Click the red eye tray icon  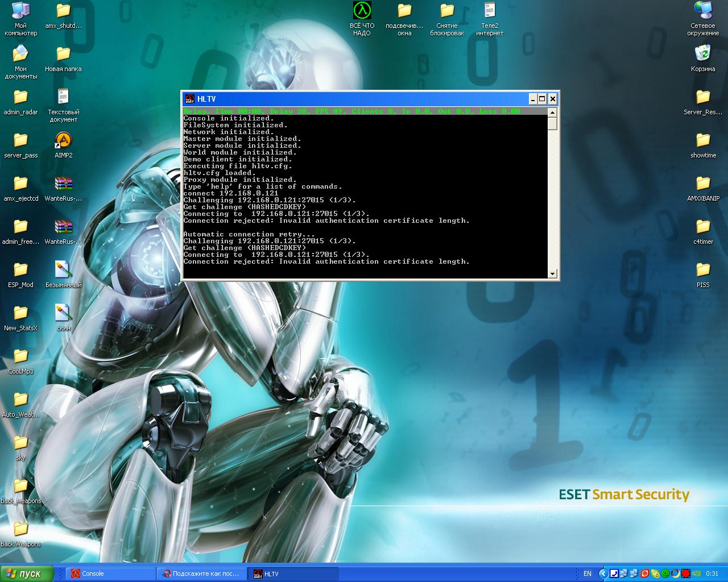click(645, 573)
